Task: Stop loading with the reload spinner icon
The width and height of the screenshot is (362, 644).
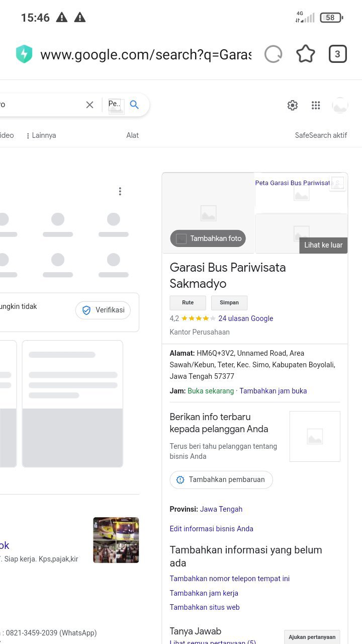Action: click(x=274, y=54)
